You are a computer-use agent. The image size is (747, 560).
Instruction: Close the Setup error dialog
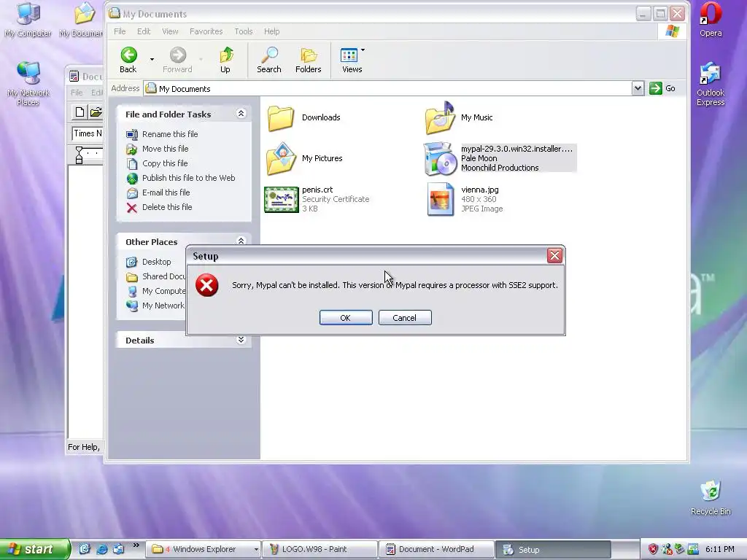tap(554, 256)
